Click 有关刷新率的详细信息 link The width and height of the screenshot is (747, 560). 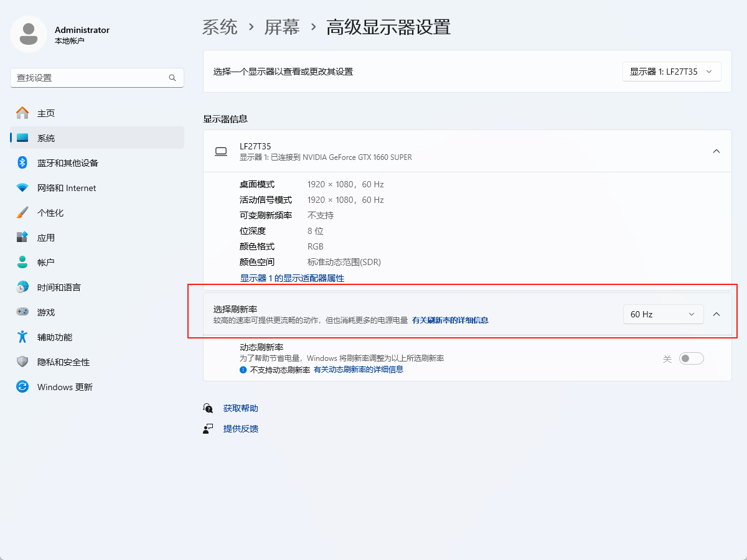coord(450,320)
